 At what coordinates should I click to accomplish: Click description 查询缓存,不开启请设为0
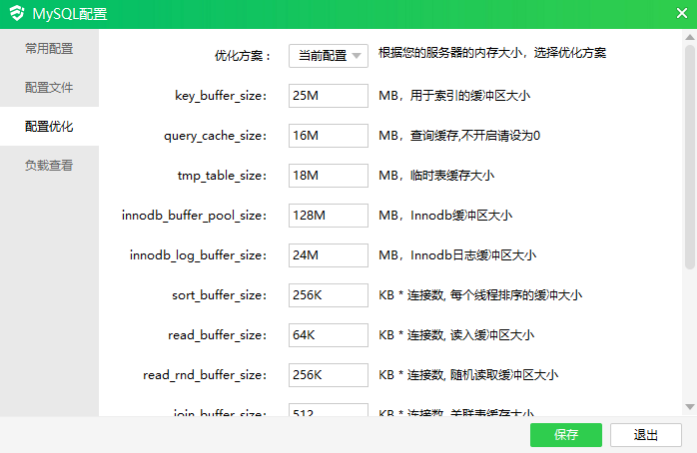[475, 136]
